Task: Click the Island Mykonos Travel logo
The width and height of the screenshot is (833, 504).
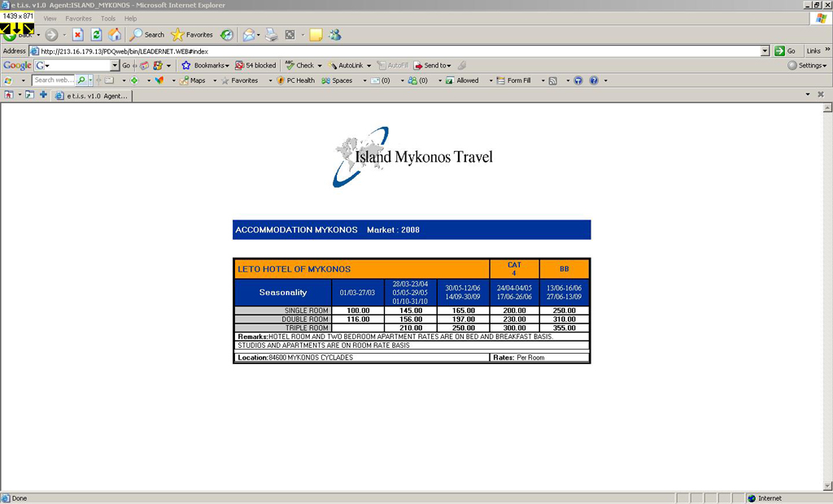Action: click(412, 157)
